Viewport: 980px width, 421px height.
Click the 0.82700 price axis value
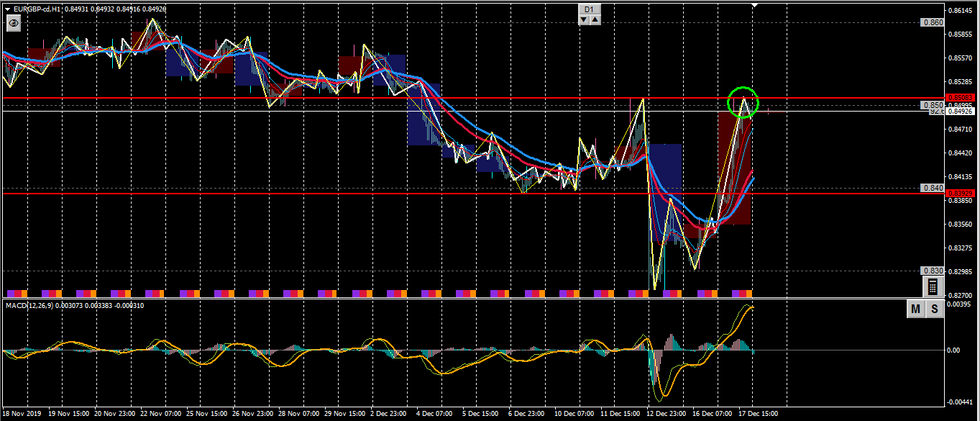[x=960, y=295]
